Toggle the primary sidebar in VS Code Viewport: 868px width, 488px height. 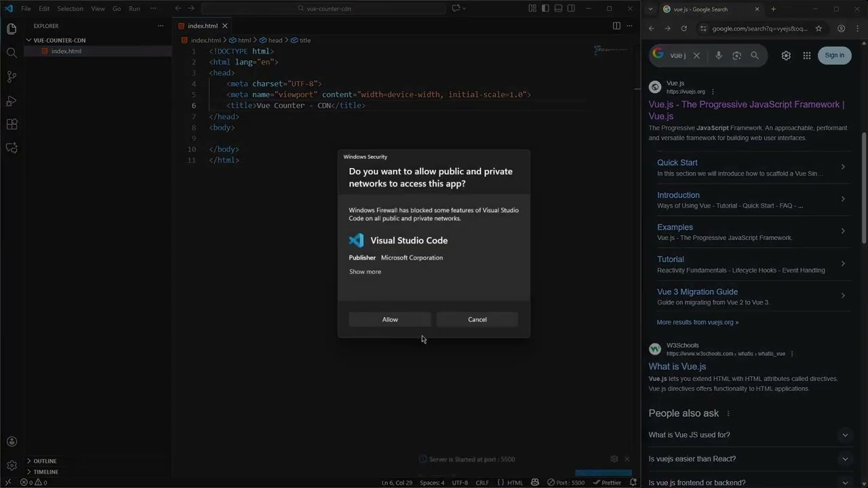coord(545,8)
